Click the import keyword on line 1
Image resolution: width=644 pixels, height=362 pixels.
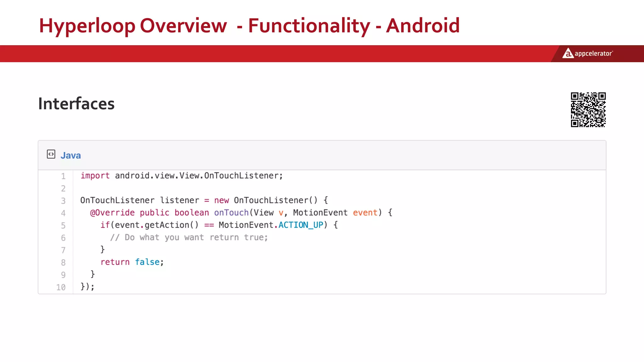(x=95, y=176)
